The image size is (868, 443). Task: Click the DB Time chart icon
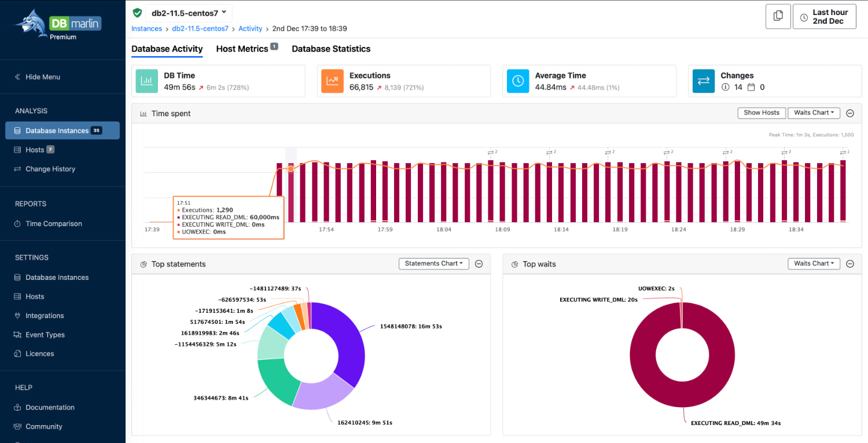[147, 81]
